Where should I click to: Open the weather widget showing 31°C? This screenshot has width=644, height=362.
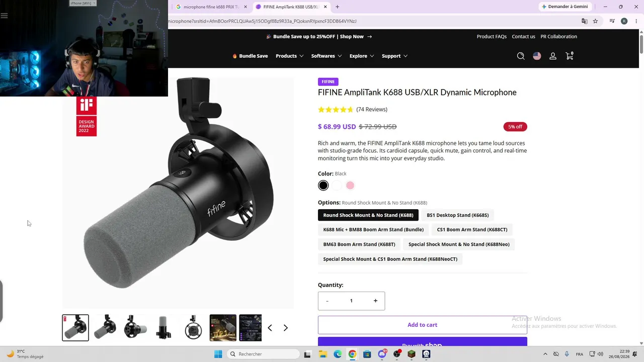tap(25, 354)
